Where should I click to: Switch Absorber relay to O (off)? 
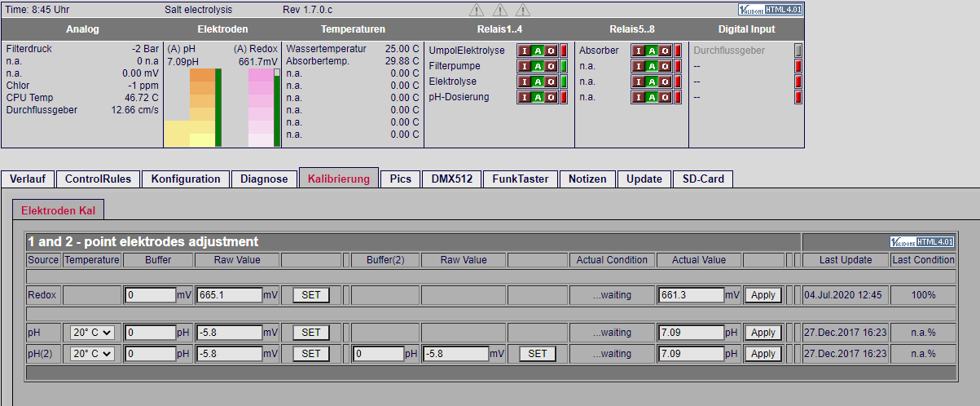click(x=665, y=51)
